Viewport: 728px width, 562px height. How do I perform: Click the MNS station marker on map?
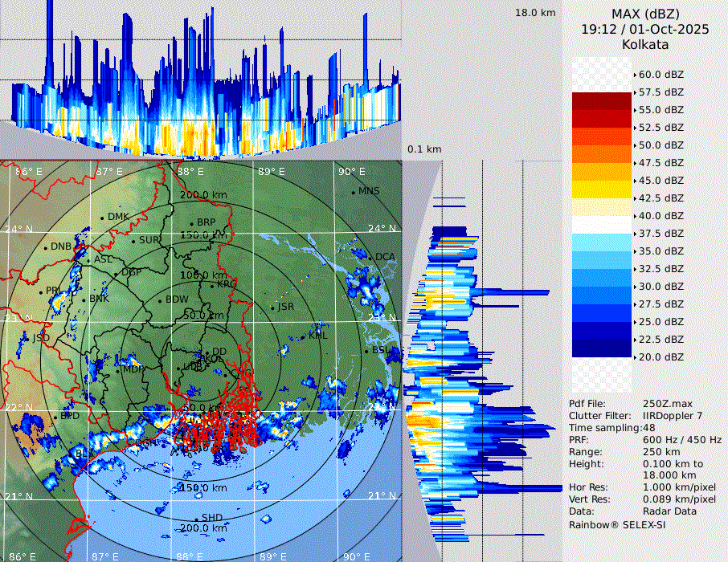pos(353,192)
